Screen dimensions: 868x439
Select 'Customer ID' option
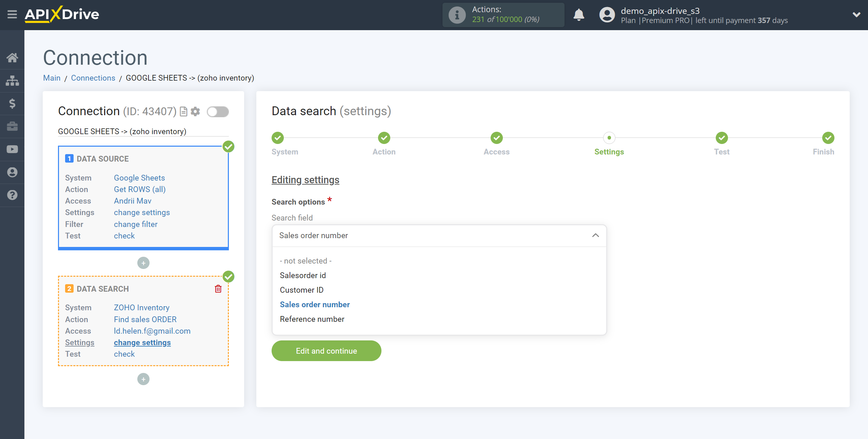coord(301,290)
